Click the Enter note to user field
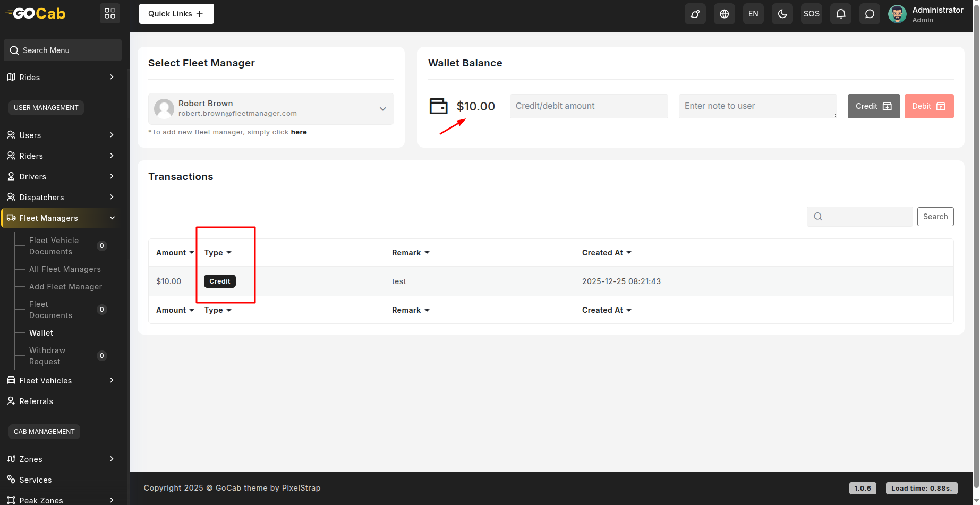This screenshot has width=980, height=505. pos(758,106)
